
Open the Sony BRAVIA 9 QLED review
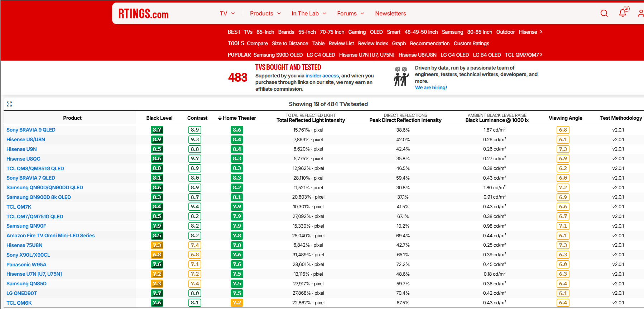31,130
